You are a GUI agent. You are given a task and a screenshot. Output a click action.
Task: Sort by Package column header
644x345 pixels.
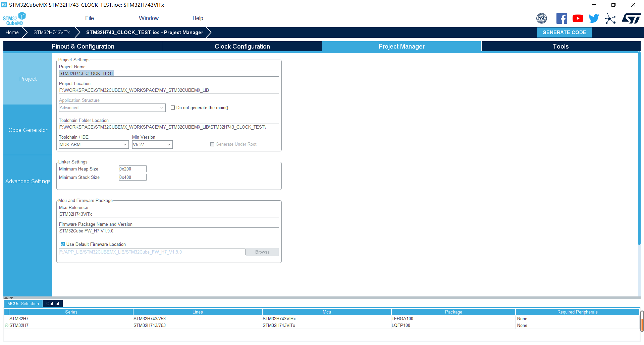(453, 312)
